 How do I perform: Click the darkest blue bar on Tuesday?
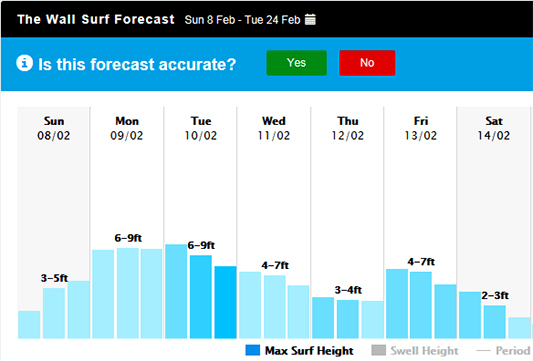[225, 302]
